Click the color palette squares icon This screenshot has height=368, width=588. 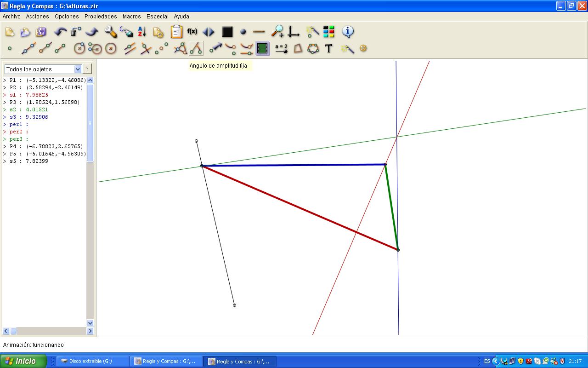coord(329,32)
